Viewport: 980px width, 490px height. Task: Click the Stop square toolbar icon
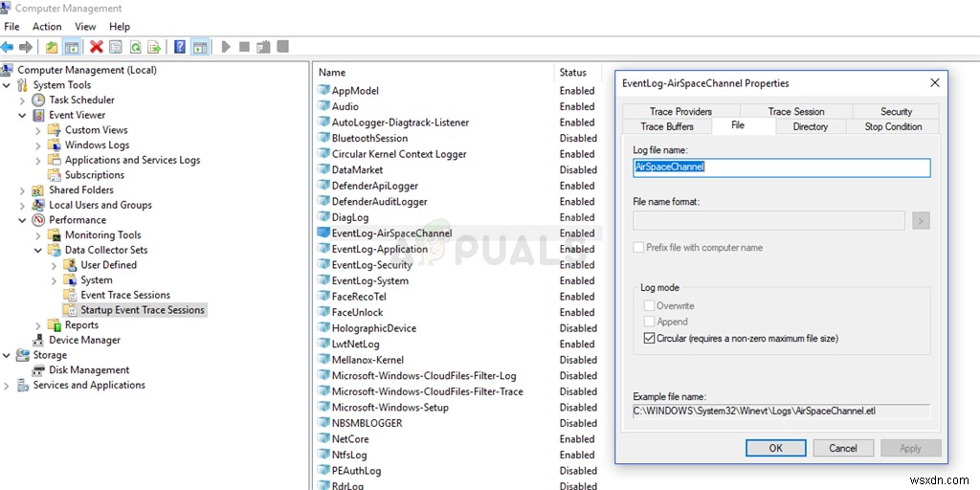pyautogui.click(x=244, y=47)
